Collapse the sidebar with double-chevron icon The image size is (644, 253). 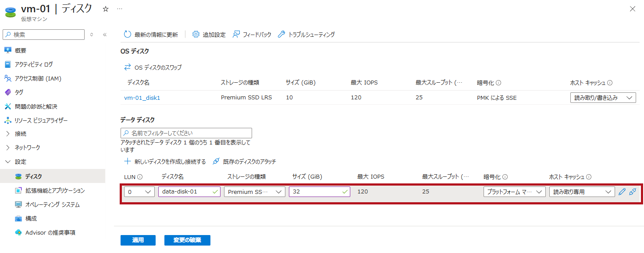105,35
